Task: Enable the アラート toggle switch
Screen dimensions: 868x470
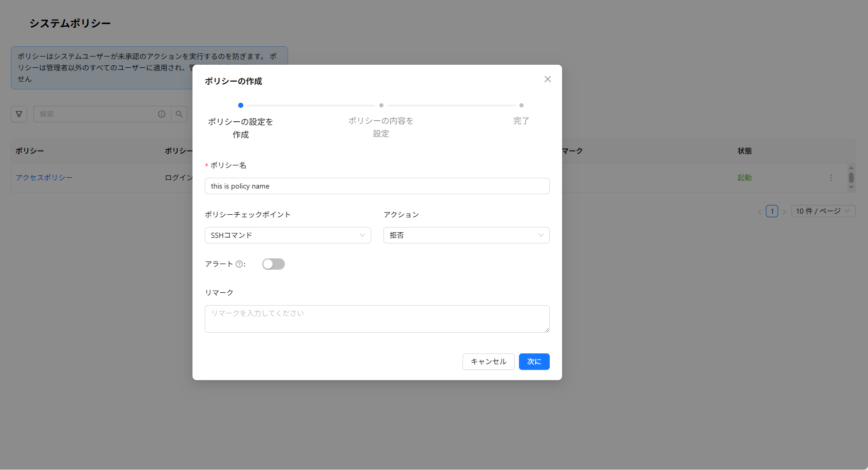Action: pyautogui.click(x=273, y=264)
